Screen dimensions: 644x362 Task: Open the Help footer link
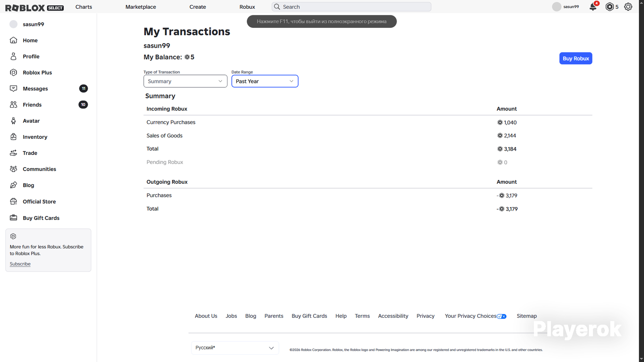(x=341, y=316)
